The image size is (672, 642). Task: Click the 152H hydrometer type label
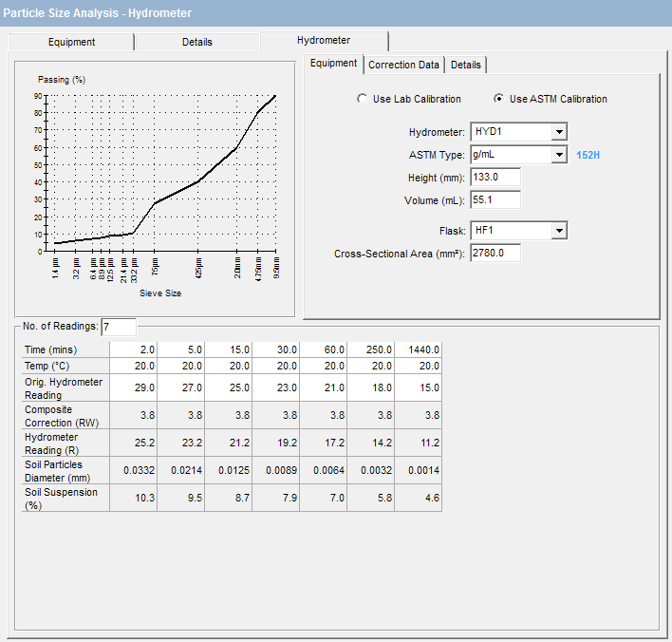(x=588, y=155)
